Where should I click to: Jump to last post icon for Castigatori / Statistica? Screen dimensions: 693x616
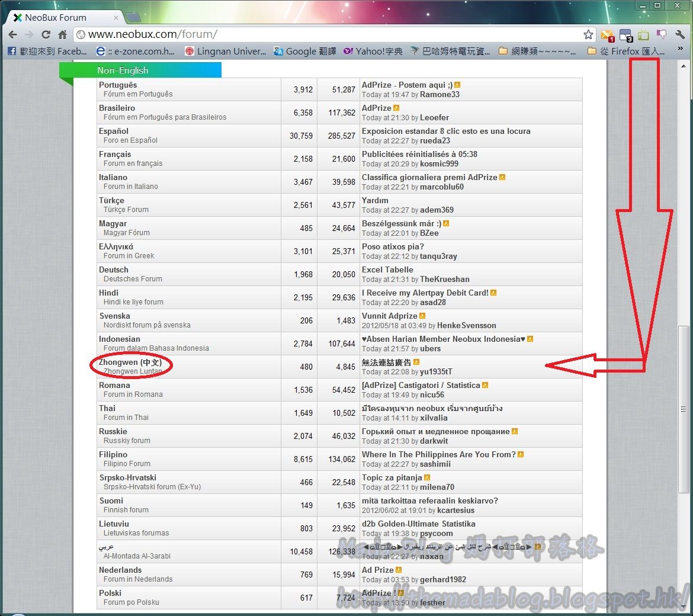485,386
